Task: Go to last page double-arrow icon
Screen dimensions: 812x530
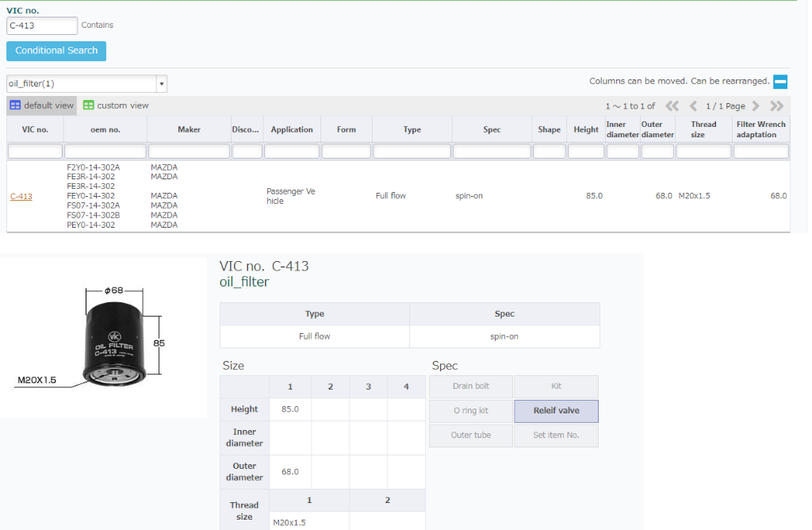Action: click(776, 106)
